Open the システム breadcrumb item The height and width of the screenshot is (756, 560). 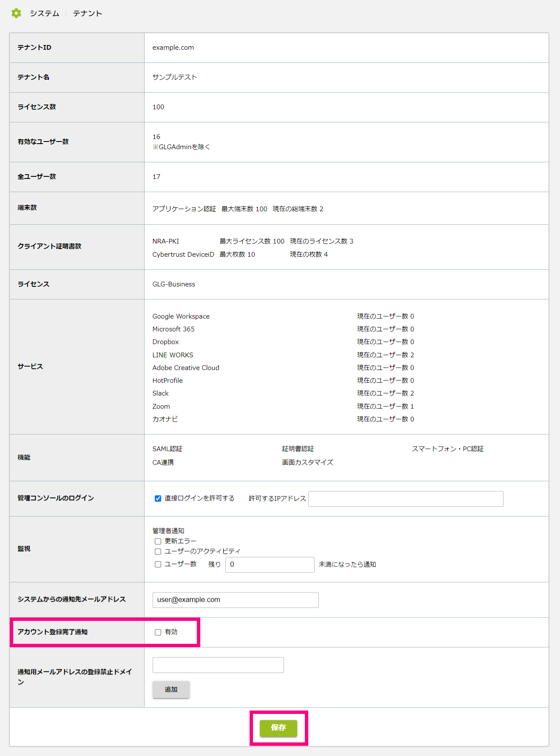(x=44, y=14)
